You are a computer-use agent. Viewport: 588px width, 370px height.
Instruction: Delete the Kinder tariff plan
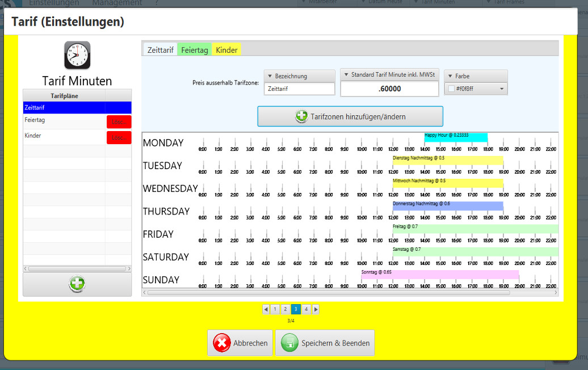(119, 137)
